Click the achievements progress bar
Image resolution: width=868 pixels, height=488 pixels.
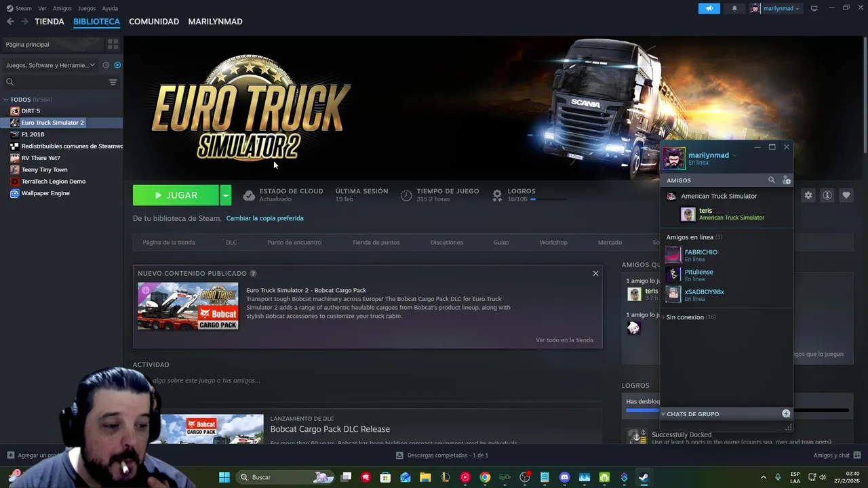coord(549,199)
